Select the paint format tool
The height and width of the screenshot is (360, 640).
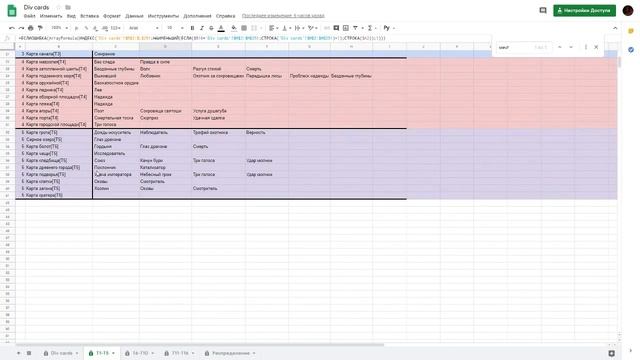point(40,28)
